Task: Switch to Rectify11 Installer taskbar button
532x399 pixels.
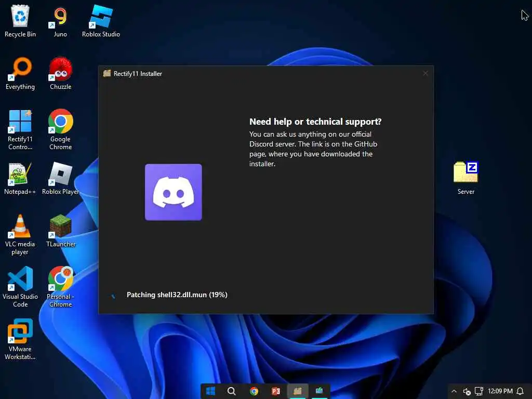Action: click(x=298, y=391)
